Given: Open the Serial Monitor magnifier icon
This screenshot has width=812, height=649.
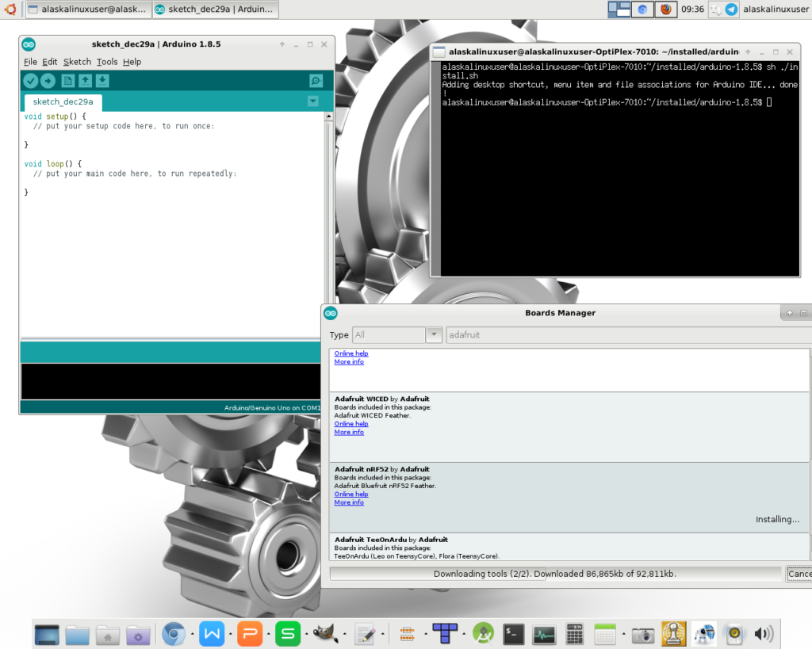Looking at the screenshot, I should (x=316, y=81).
